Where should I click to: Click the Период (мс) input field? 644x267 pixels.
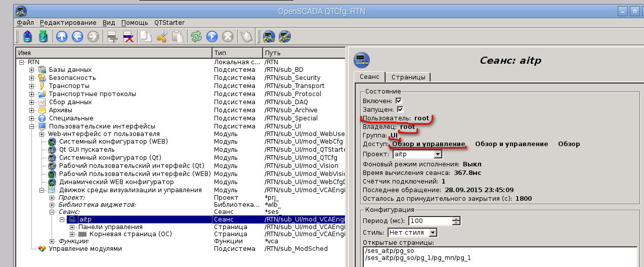click(x=431, y=221)
